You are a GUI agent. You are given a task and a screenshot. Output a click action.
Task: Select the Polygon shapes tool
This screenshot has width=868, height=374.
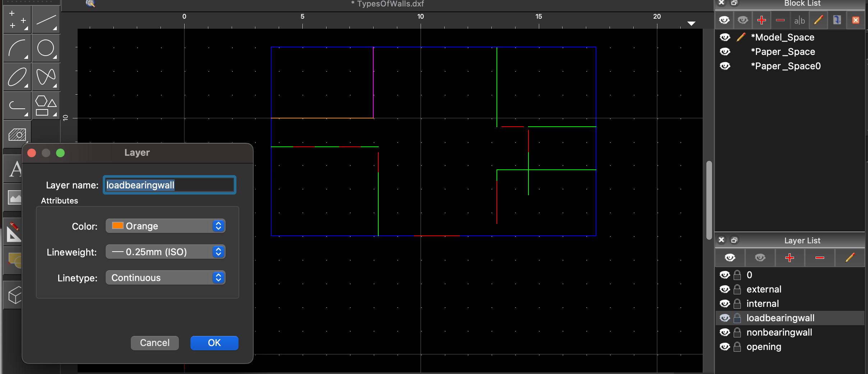click(x=46, y=106)
